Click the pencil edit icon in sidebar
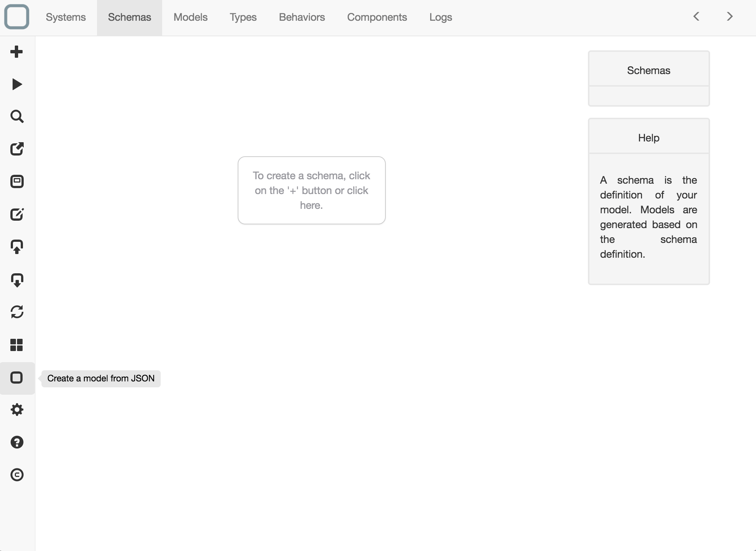This screenshot has width=756, height=551. [17, 214]
